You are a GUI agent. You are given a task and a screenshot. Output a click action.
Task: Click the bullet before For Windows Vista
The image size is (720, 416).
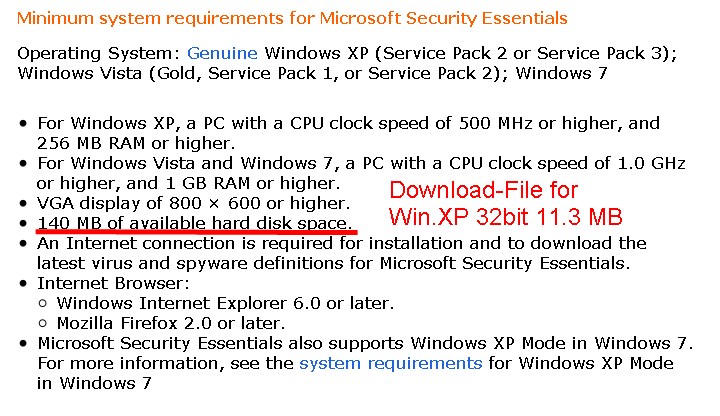tap(23, 164)
